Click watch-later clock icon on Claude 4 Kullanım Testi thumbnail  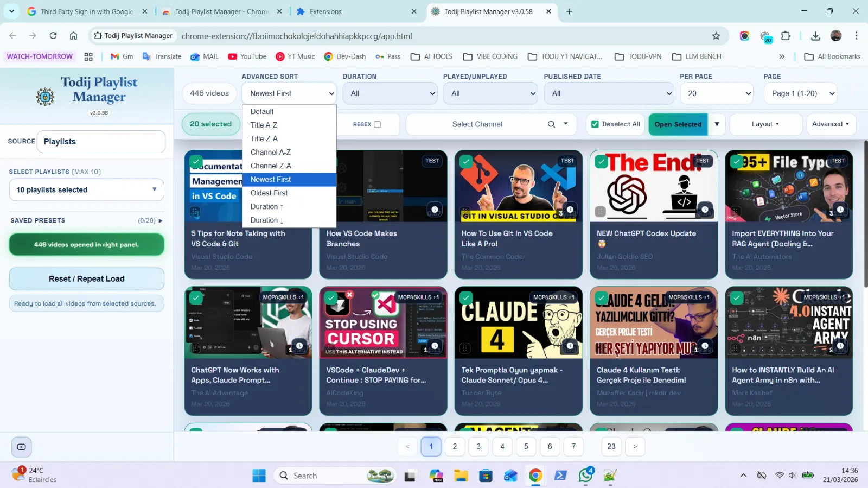coord(705,346)
